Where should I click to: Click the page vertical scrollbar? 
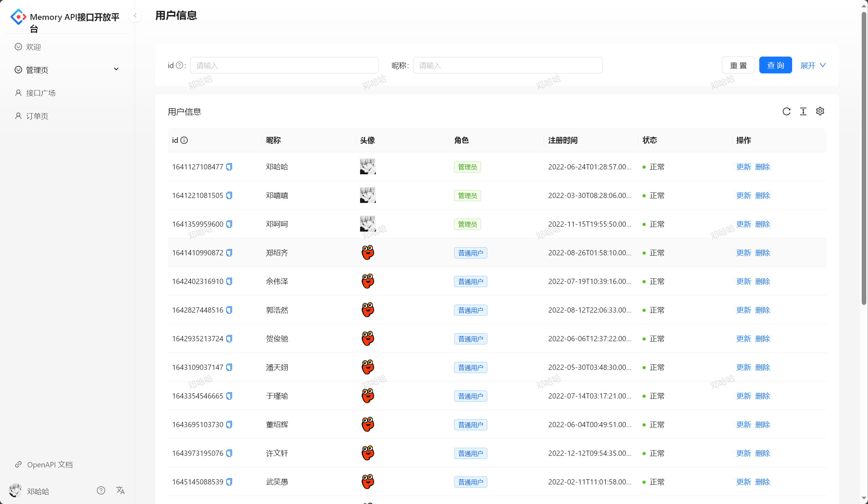pyautogui.click(x=864, y=159)
